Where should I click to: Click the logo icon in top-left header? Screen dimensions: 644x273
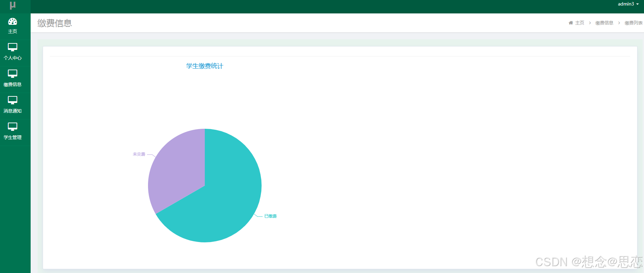(x=13, y=6)
